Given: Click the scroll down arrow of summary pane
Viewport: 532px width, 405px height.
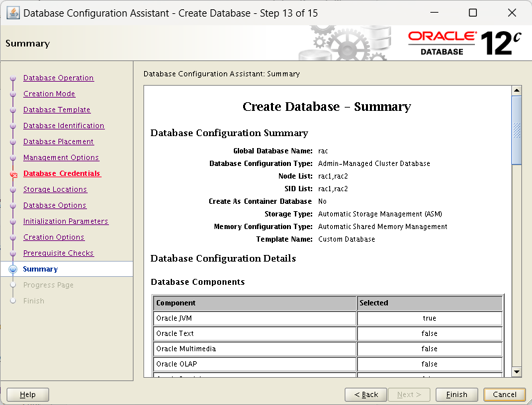Looking at the screenshot, I should 517,372.
